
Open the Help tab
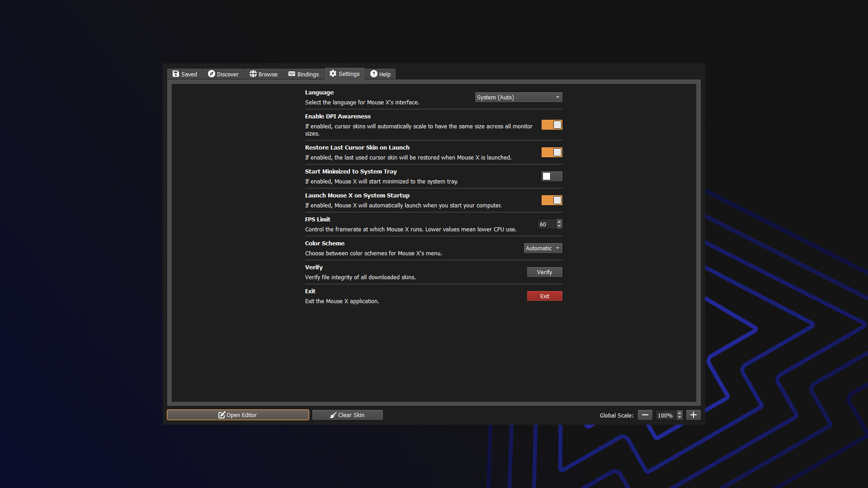pyautogui.click(x=380, y=74)
